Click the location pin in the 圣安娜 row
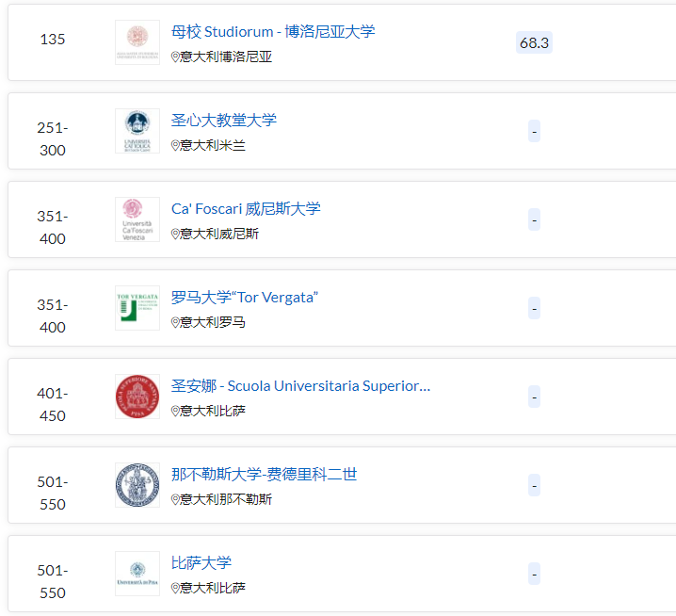The height and width of the screenshot is (616, 676). (x=175, y=411)
